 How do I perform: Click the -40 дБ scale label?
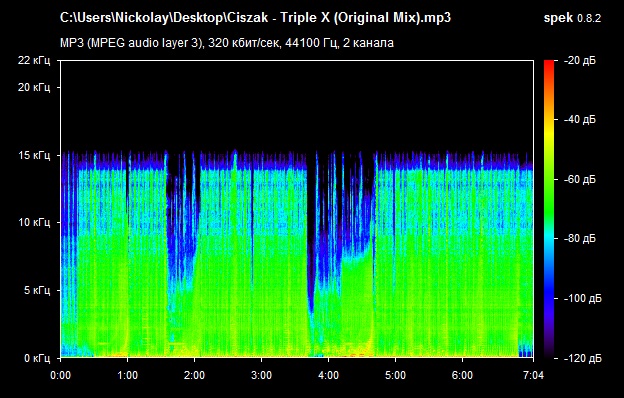580,119
